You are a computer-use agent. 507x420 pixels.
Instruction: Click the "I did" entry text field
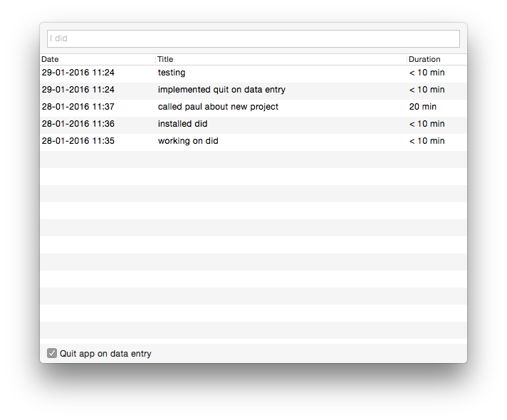click(254, 39)
